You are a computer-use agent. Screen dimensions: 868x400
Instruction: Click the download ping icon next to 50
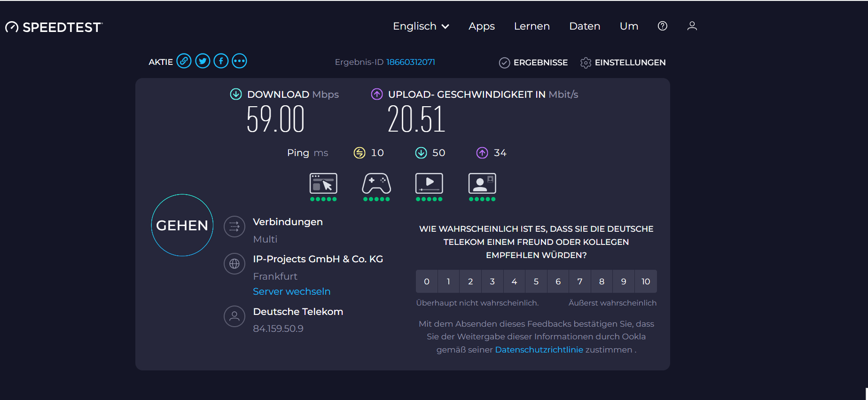coord(421,153)
